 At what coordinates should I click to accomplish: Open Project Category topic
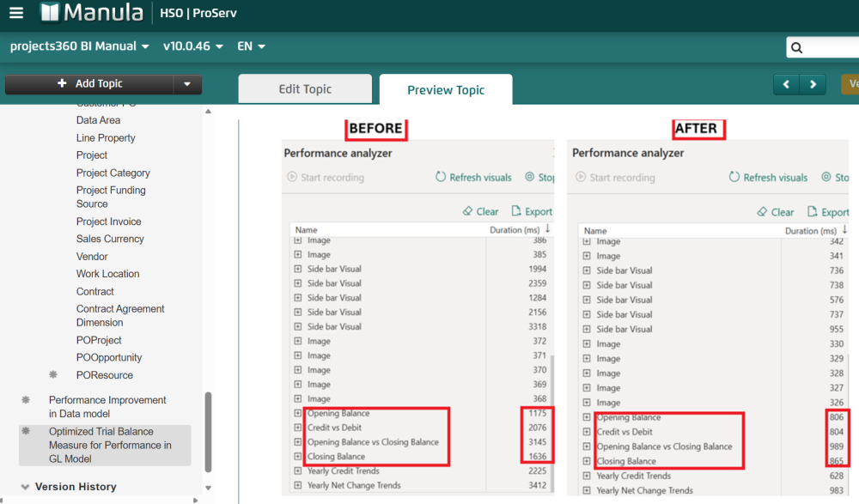[113, 173]
